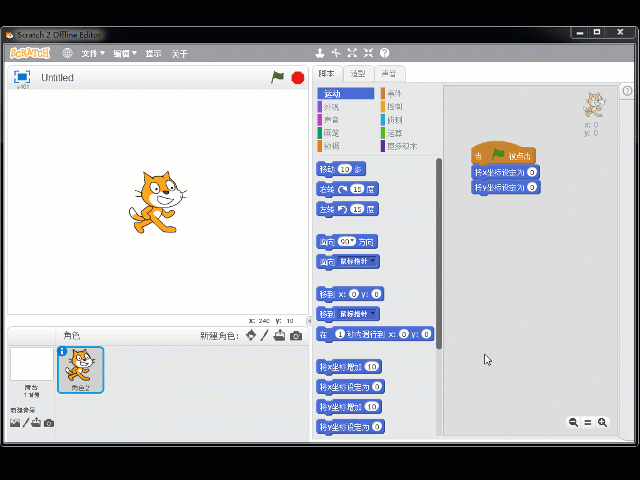Viewport: 640px width, 480px height.
Task: Open the 编辑 menu
Action: tap(125, 53)
